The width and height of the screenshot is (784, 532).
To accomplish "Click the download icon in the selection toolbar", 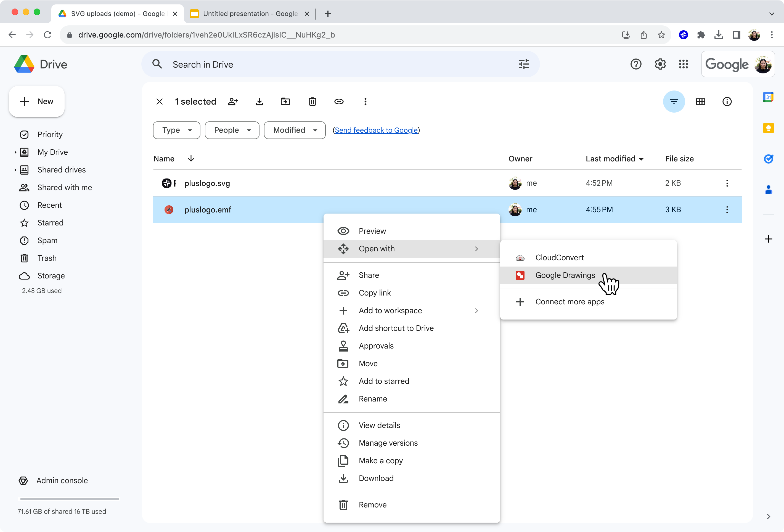I will 259,102.
